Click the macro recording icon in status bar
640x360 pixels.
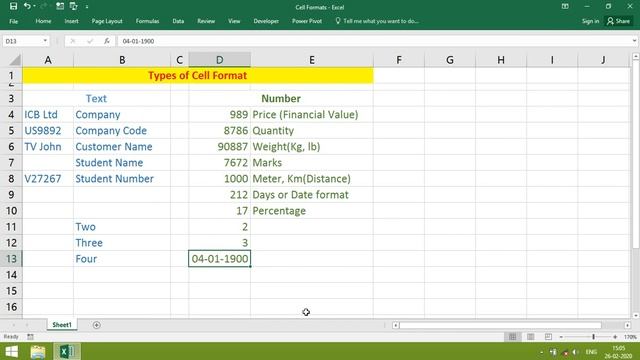click(30, 337)
